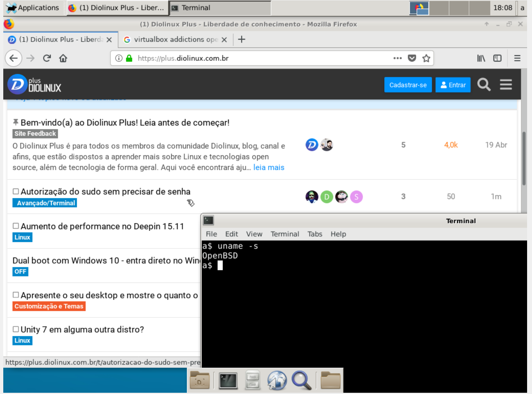Click the Entrar login button
This screenshot has height=394, width=532.
click(x=453, y=85)
